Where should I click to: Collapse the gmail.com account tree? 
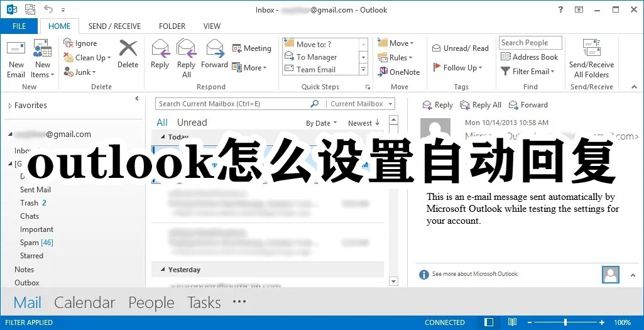pos(10,135)
